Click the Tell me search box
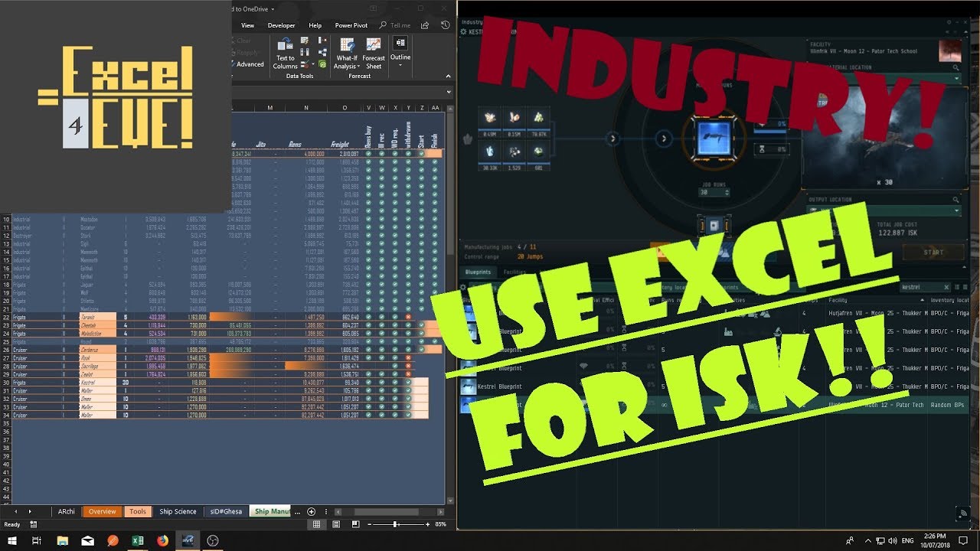 395,25
